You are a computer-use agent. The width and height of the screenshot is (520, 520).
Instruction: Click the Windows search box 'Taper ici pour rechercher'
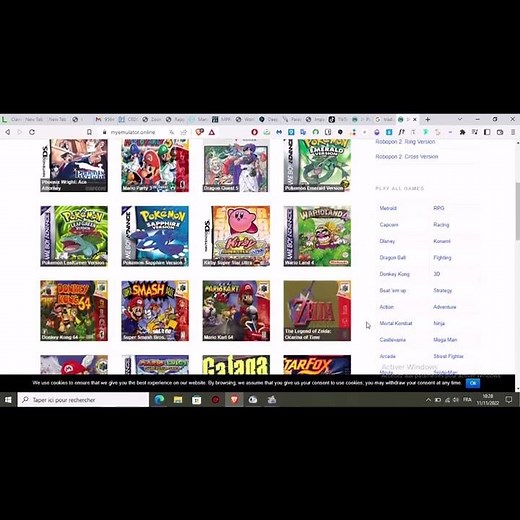83,400
